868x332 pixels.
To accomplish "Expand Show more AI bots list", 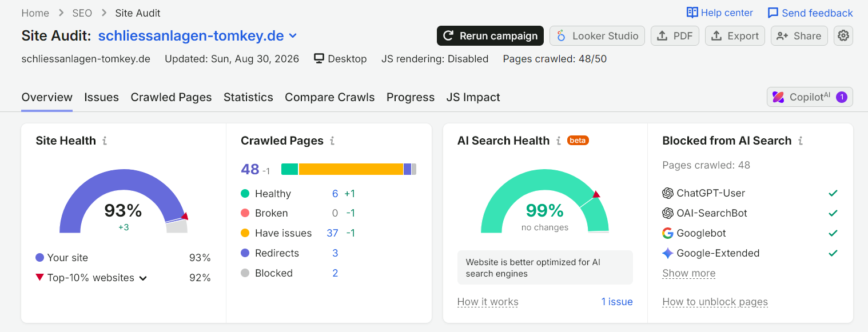I will tap(688, 273).
